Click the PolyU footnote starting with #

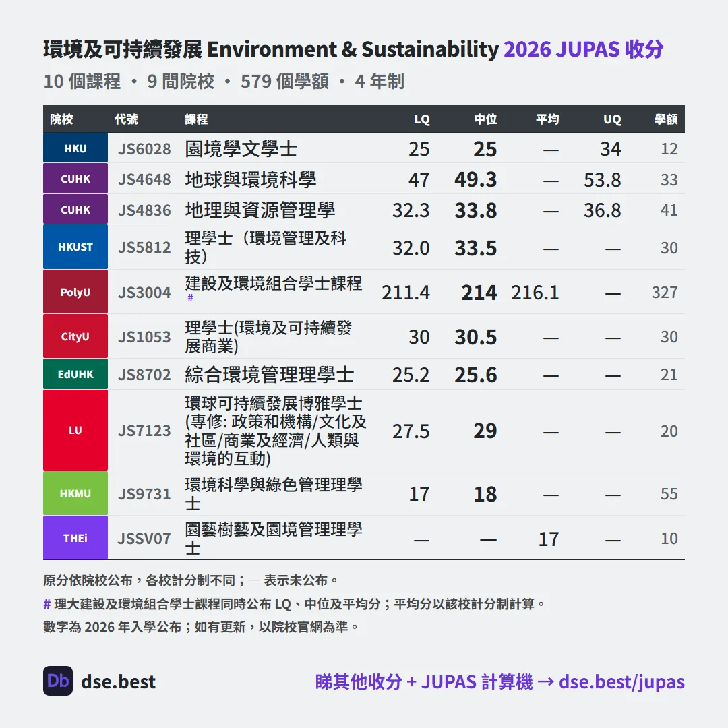click(295, 604)
